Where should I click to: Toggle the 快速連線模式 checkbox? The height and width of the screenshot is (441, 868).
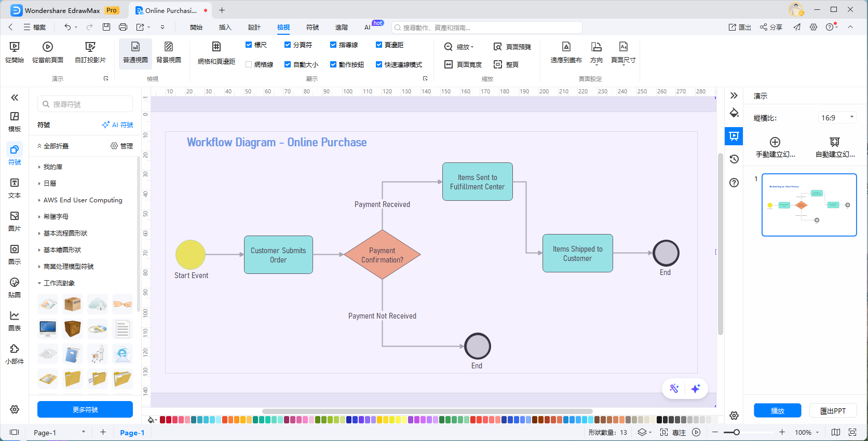coord(379,64)
